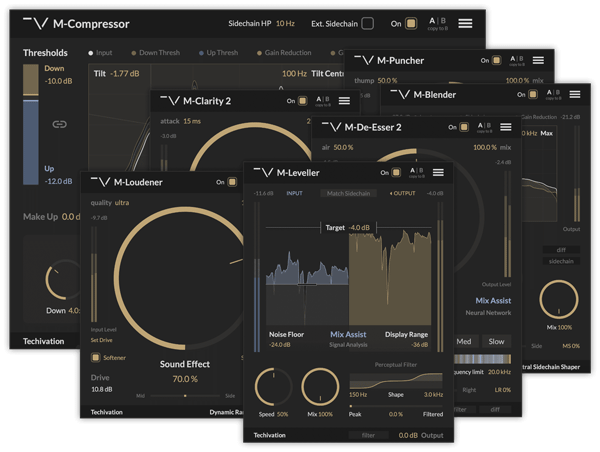Toggle M-Loudener On switch
The image size is (600, 452).
pos(232,182)
